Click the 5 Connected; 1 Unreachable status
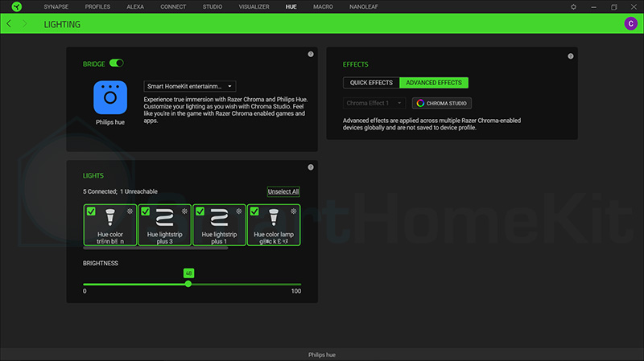The width and height of the screenshot is (644, 361). [x=120, y=191]
